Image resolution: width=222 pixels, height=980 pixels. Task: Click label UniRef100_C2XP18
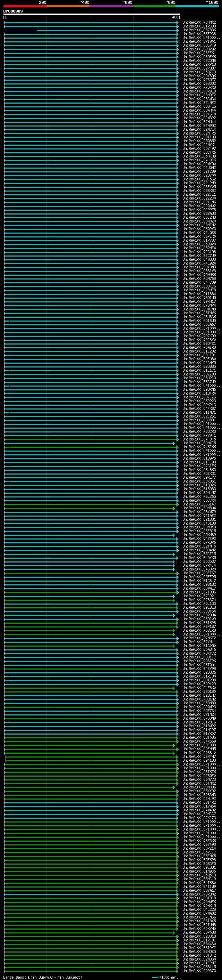199,64
